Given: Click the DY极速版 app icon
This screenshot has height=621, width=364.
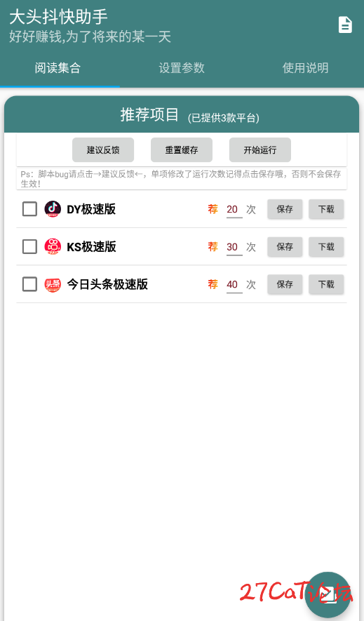Looking at the screenshot, I should pyautogui.click(x=53, y=209).
